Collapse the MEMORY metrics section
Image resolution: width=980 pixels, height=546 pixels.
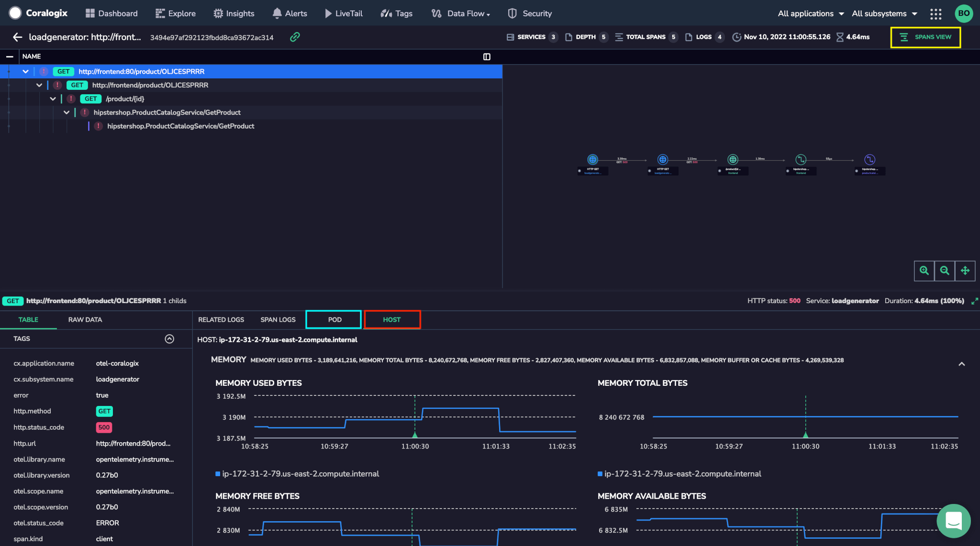point(962,364)
